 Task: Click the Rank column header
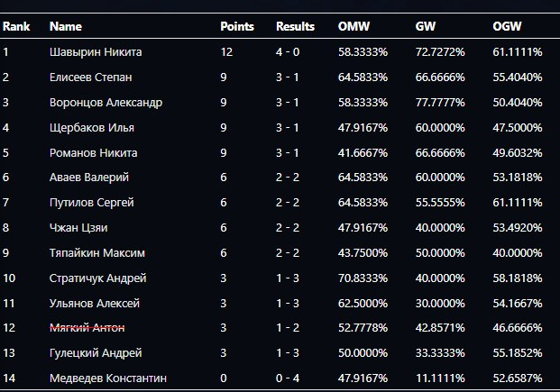click(16, 27)
